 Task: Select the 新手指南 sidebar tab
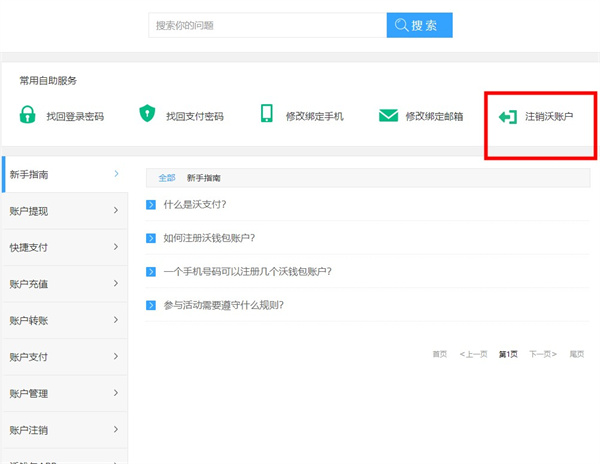coord(64,174)
